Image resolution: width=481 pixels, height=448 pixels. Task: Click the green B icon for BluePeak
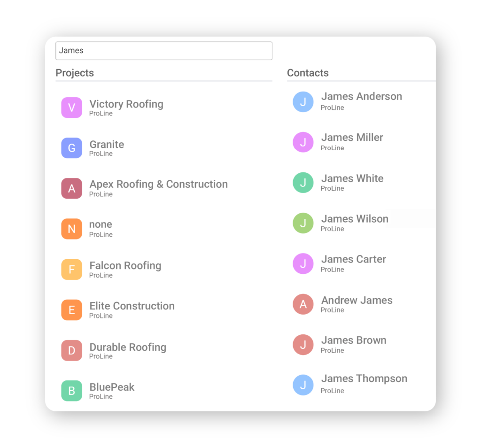[x=71, y=391]
